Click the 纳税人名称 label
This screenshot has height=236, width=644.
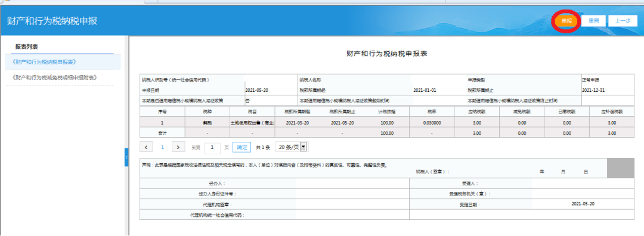pyautogui.click(x=310, y=80)
